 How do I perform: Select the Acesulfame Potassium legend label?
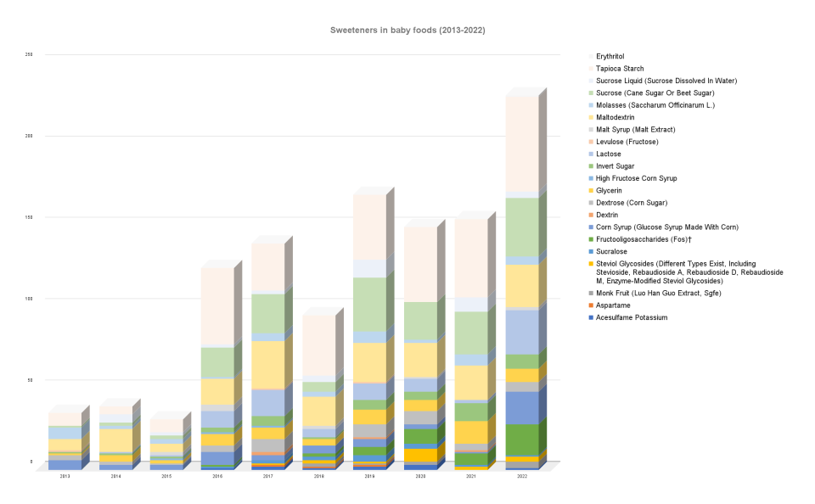632,317
